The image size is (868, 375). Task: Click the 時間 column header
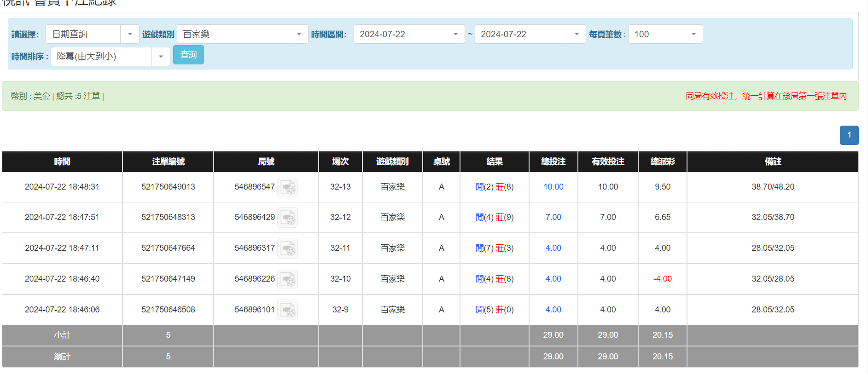click(x=62, y=162)
